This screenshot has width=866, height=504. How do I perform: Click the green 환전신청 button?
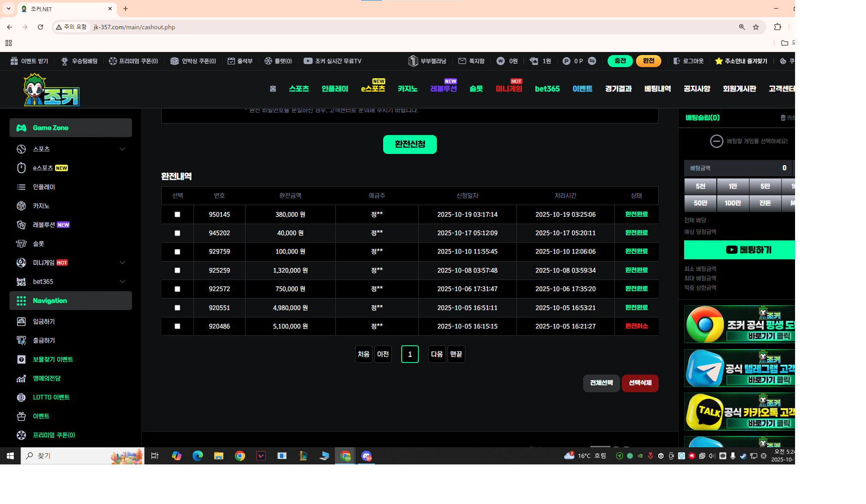409,144
